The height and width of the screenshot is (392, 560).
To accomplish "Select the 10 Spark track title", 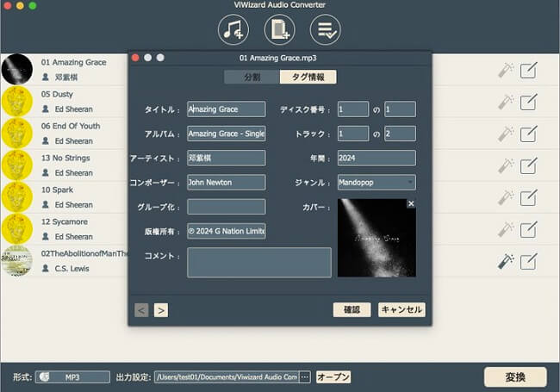I will 57,190.
